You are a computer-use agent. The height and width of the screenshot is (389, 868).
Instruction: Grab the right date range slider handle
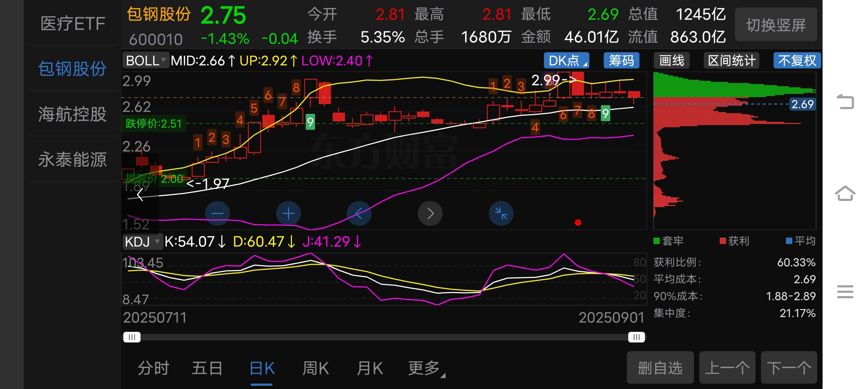coord(637,337)
